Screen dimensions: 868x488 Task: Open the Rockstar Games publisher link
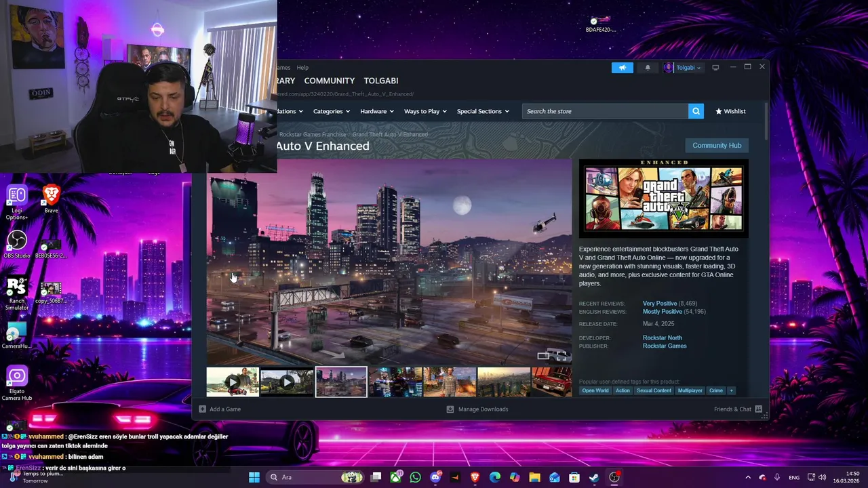665,346
